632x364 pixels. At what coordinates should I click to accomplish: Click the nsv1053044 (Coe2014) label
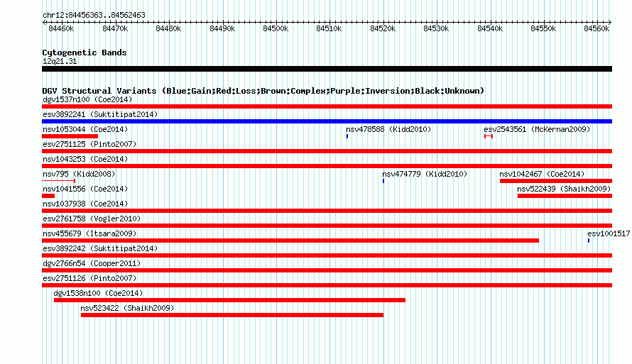[85, 129]
